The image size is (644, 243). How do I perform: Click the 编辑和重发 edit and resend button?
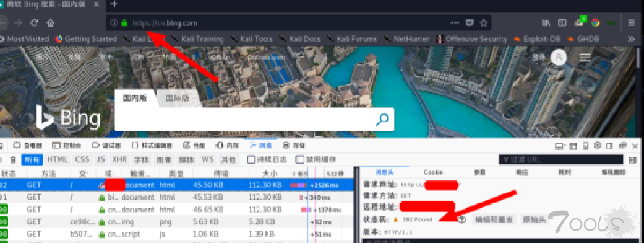[494, 219]
